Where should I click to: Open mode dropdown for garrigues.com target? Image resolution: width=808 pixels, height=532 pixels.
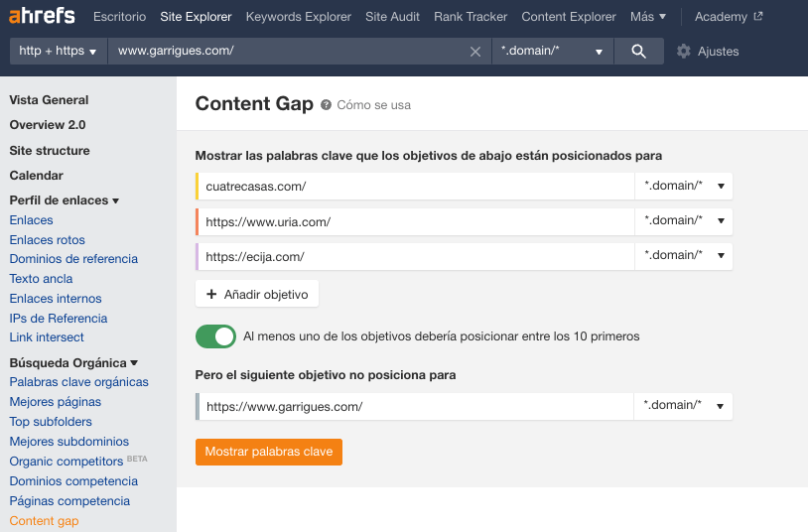point(683,406)
